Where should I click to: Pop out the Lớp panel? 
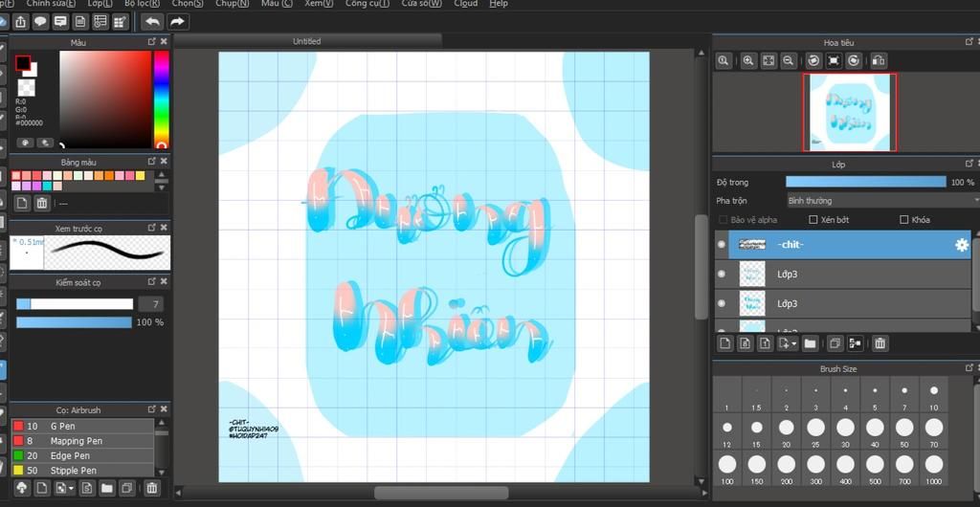coord(970,164)
